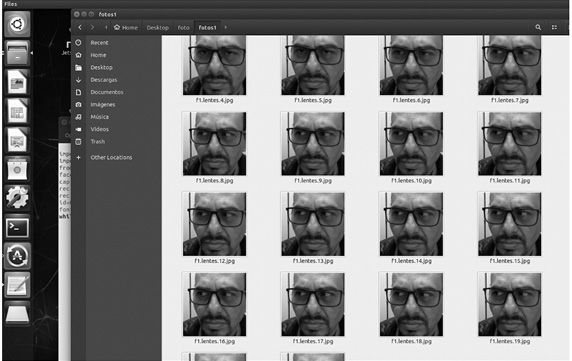Click the download arrow icon beside Descargas
The height and width of the screenshot is (361, 572).
click(78, 80)
